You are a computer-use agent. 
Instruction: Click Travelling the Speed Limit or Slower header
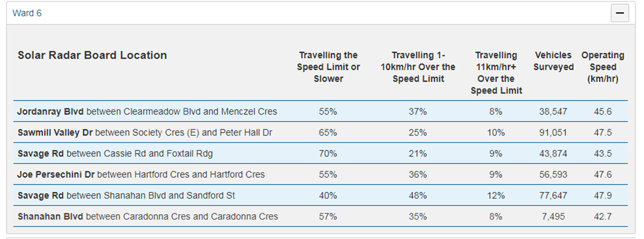point(328,67)
